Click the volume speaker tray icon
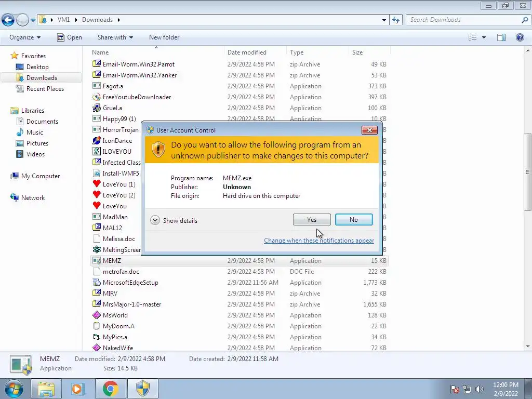Viewport: 532px width, 399px height. tap(479, 389)
